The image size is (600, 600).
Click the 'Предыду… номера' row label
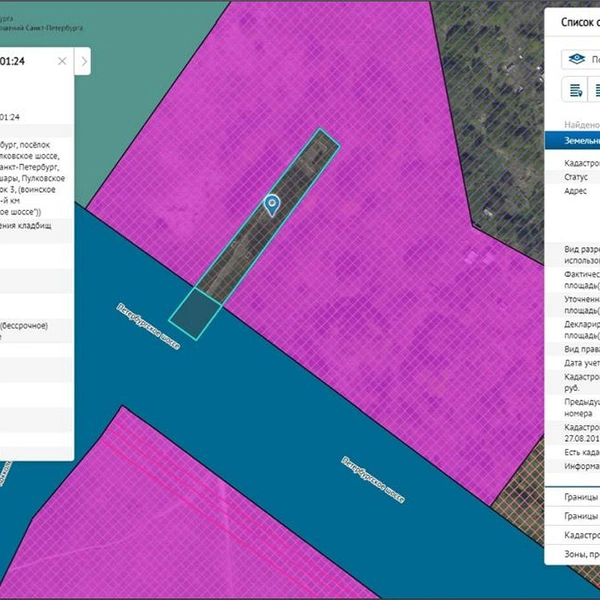(582, 408)
